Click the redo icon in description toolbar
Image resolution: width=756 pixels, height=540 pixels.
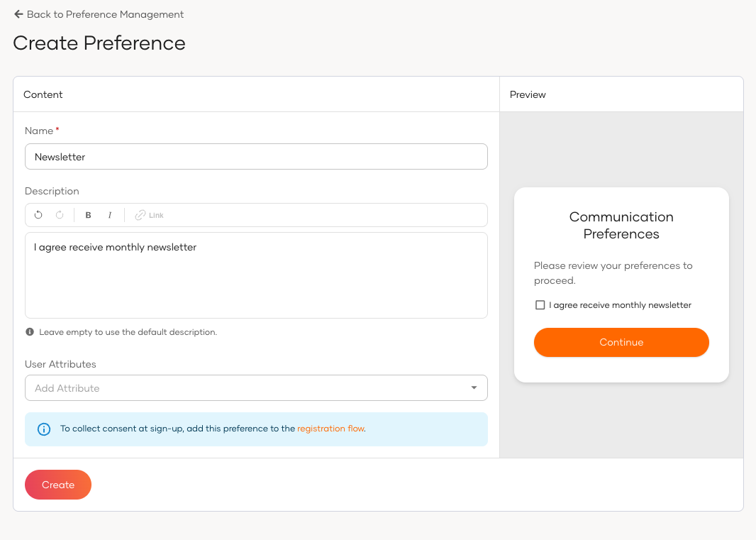[60, 215]
